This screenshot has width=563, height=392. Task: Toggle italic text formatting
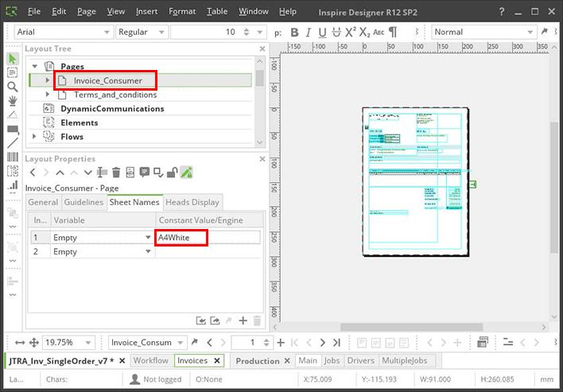point(308,33)
